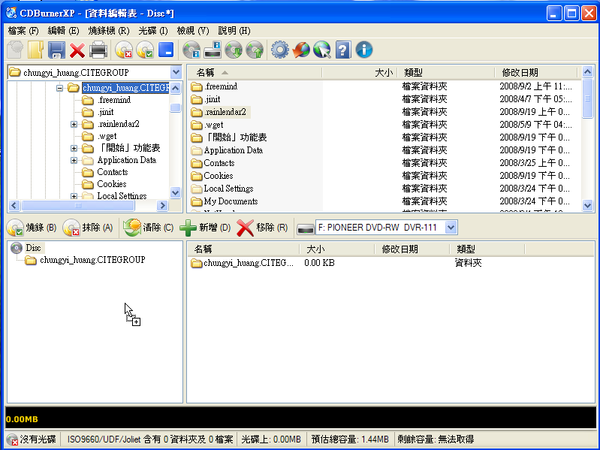Click the no-disc status icon in status bar
This screenshot has height=450, width=600.
pyautogui.click(x=12, y=439)
